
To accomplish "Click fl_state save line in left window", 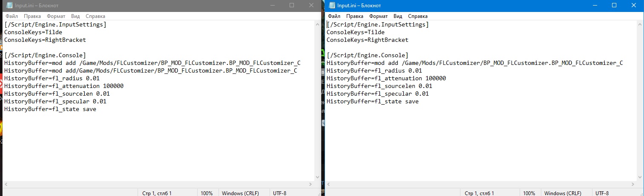I will click(x=50, y=109).
